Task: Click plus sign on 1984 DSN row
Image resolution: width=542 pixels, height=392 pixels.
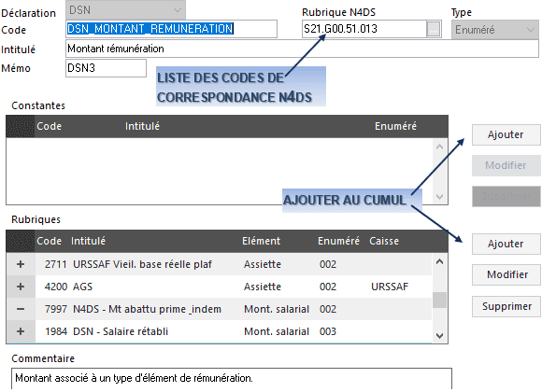Action: pos(21,331)
